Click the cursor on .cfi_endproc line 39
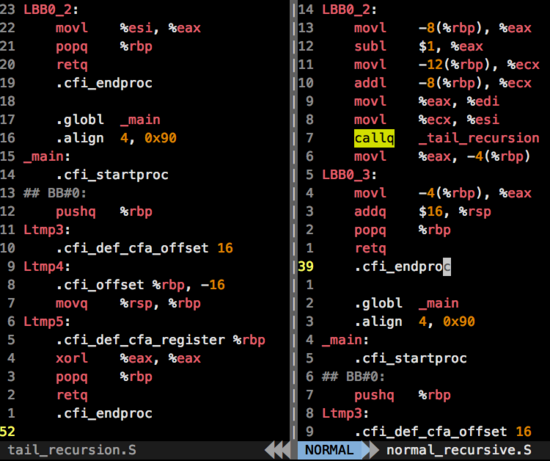 click(x=447, y=267)
